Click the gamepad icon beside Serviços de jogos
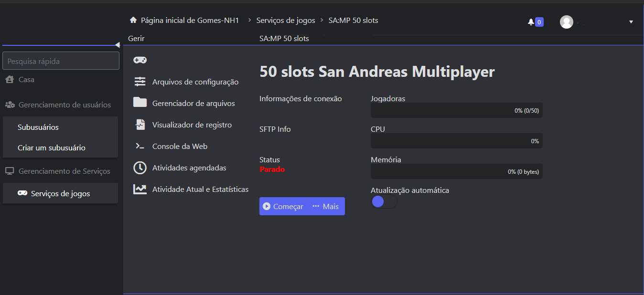The width and height of the screenshot is (644, 295). click(x=22, y=193)
